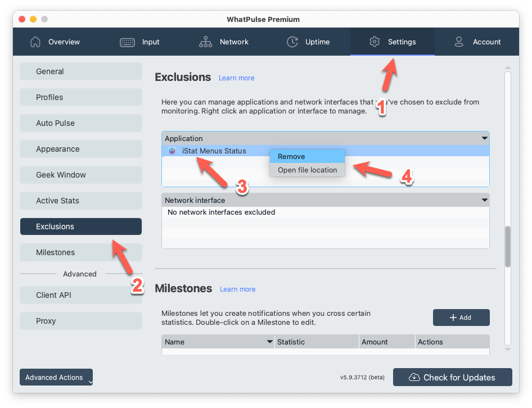532x408 pixels.
Task: Select the Settings tab
Action: 393,42
